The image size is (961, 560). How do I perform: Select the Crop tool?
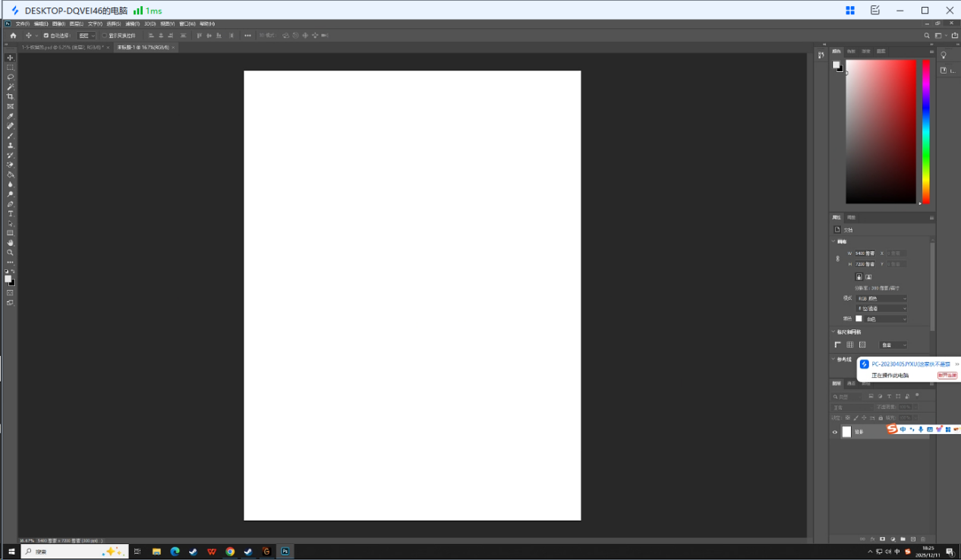coord(11,96)
